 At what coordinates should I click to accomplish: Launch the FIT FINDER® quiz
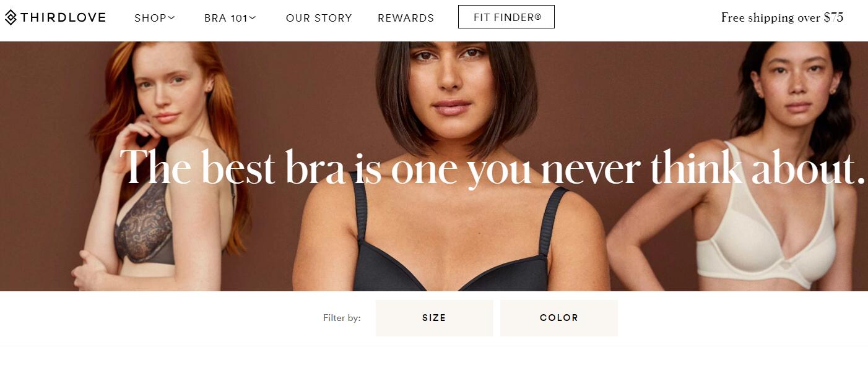click(x=506, y=17)
